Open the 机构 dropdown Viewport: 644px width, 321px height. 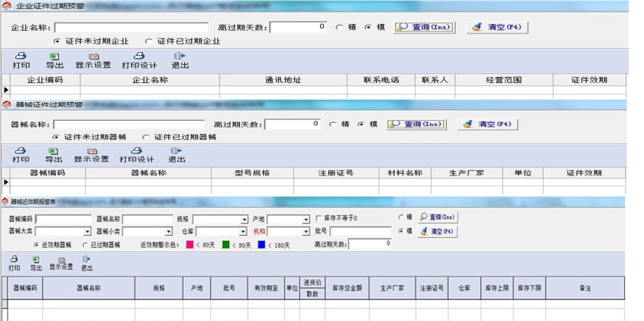(306, 231)
